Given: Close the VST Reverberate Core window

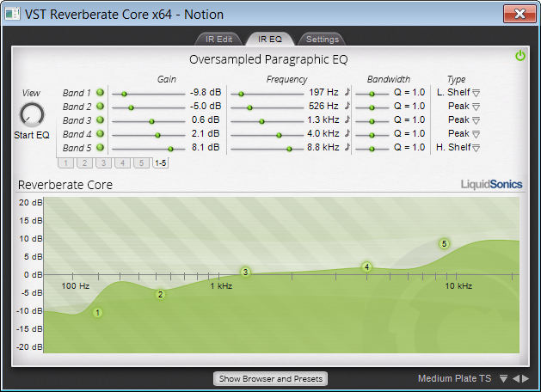Looking at the screenshot, I should coord(519,14).
